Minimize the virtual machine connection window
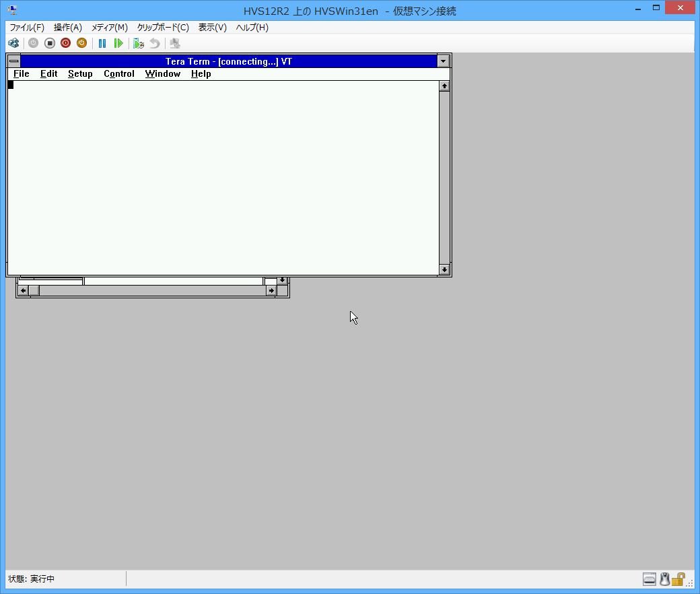This screenshot has width=700, height=594. (x=638, y=8)
